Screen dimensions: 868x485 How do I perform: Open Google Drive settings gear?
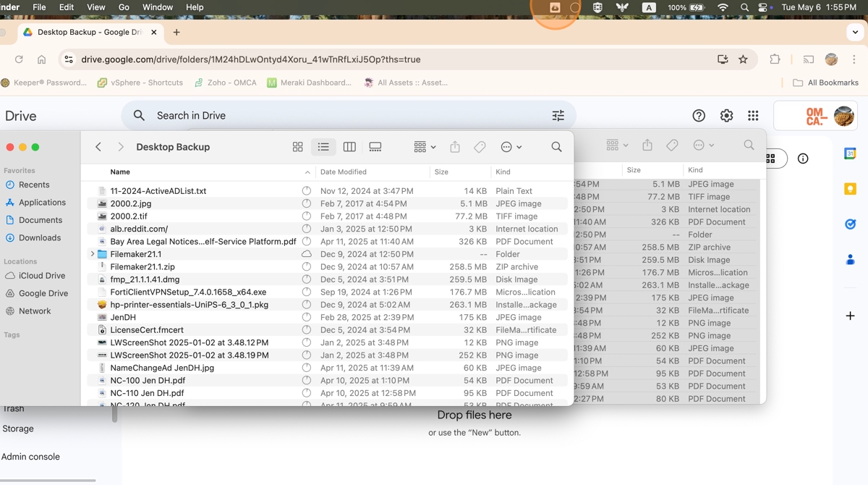click(726, 116)
